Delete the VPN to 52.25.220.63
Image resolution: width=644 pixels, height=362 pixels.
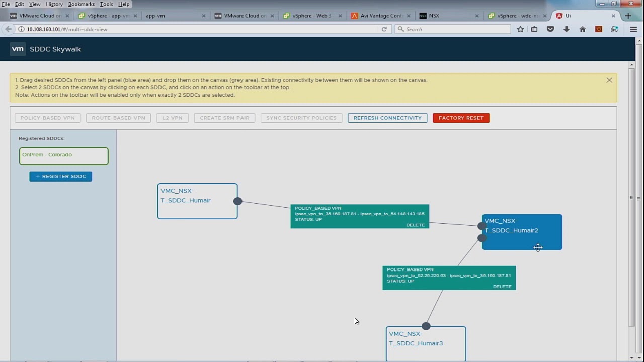pyautogui.click(x=502, y=287)
